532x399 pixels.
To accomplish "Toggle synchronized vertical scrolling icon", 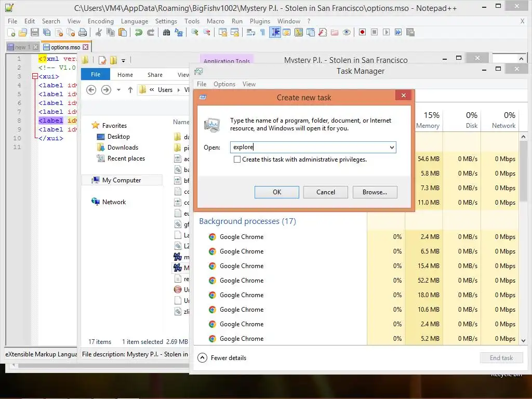I will click(x=222, y=32).
